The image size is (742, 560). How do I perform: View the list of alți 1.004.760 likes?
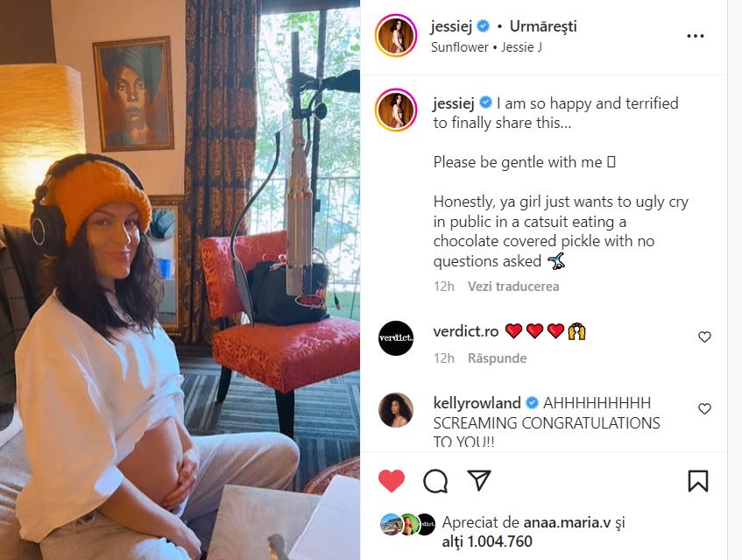[x=487, y=542]
